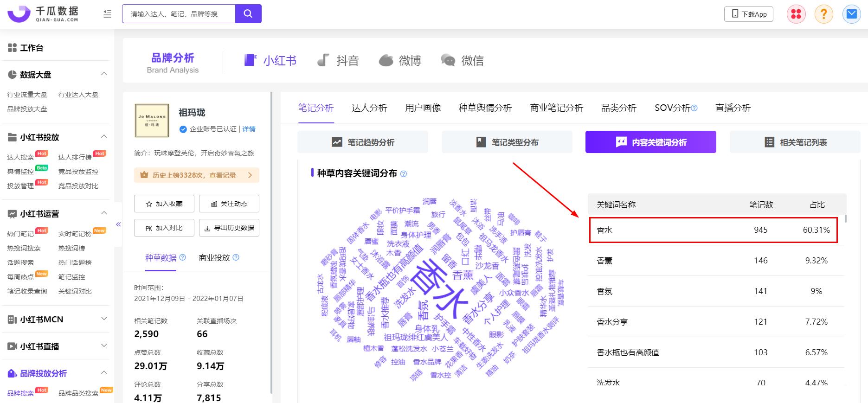Click the 下载App phone icon button
868x403 pixels.
pos(749,14)
